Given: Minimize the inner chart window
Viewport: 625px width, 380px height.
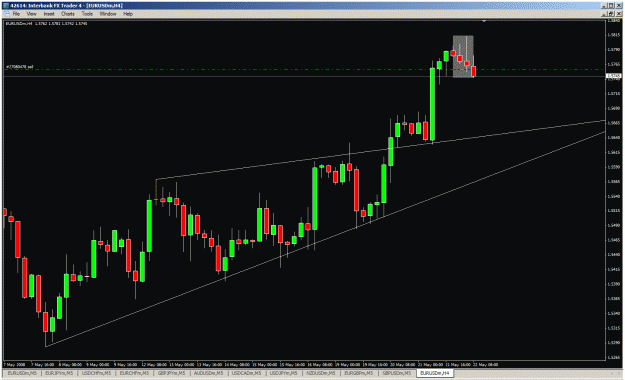Looking at the screenshot, I should 605,14.
